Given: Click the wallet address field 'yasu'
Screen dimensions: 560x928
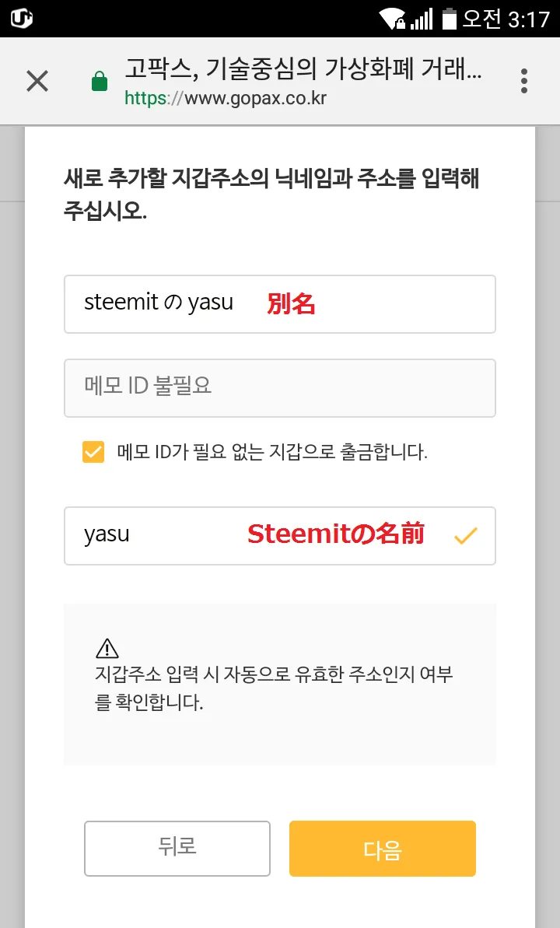Looking at the screenshot, I should 279,536.
